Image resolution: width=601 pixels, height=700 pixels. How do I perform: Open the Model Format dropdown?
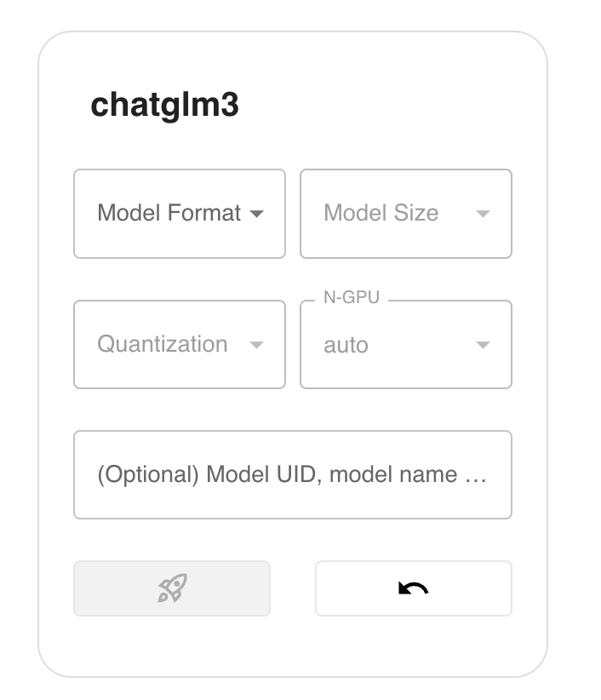[180, 214]
